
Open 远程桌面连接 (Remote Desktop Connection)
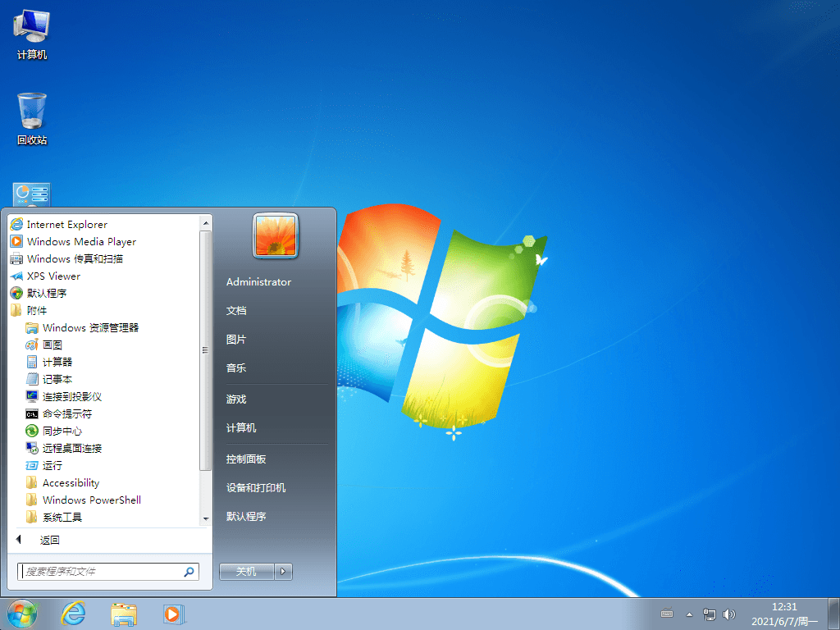[x=74, y=448]
